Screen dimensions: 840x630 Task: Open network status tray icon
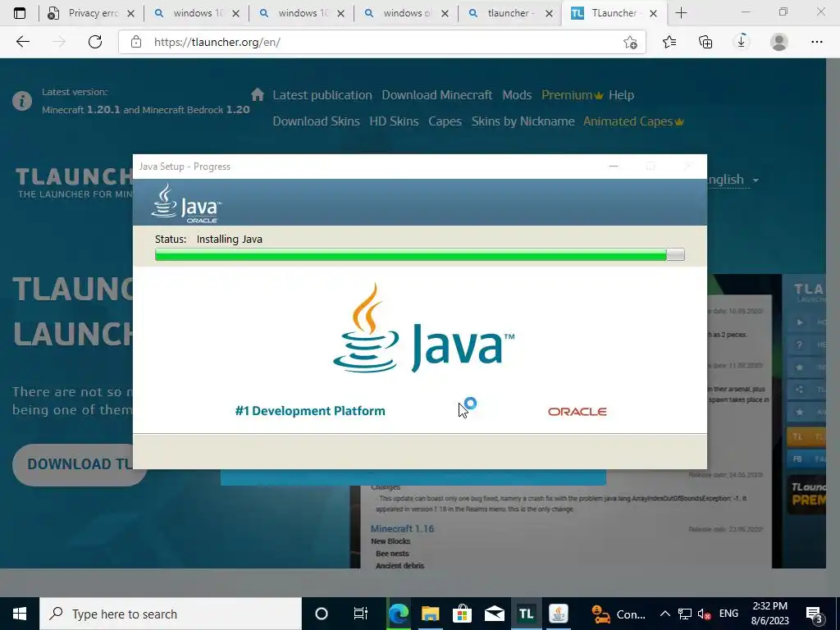pyautogui.click(x=685, y=614)
